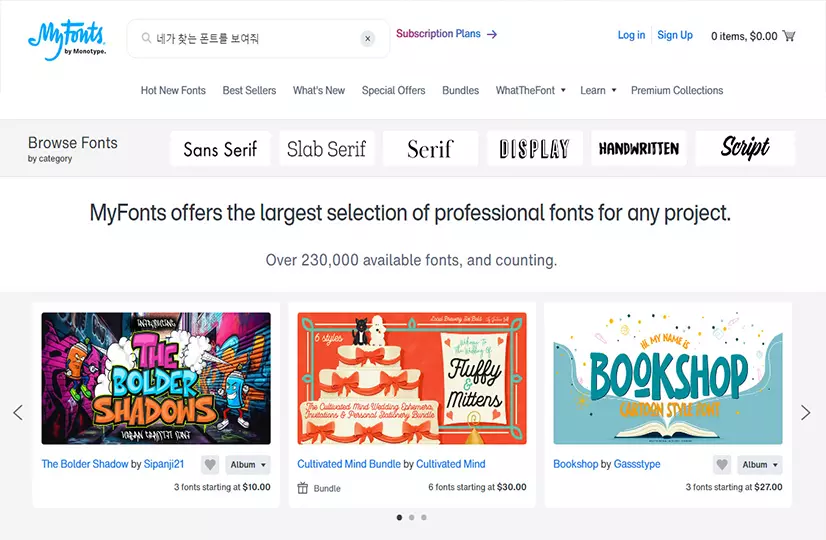Click the Bundle gift icon
The height and width of the screenshot is (540, 826).
coord(302,488)
